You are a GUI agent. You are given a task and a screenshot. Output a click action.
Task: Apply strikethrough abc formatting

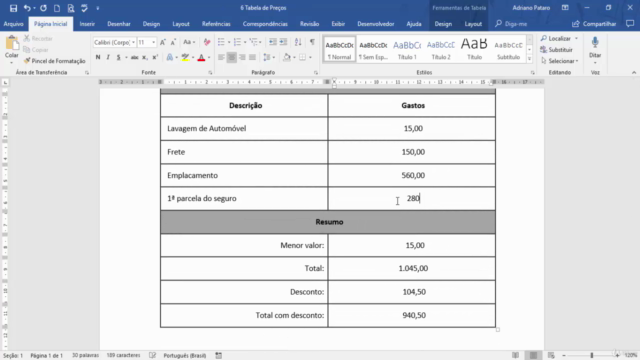coord(134,57)
